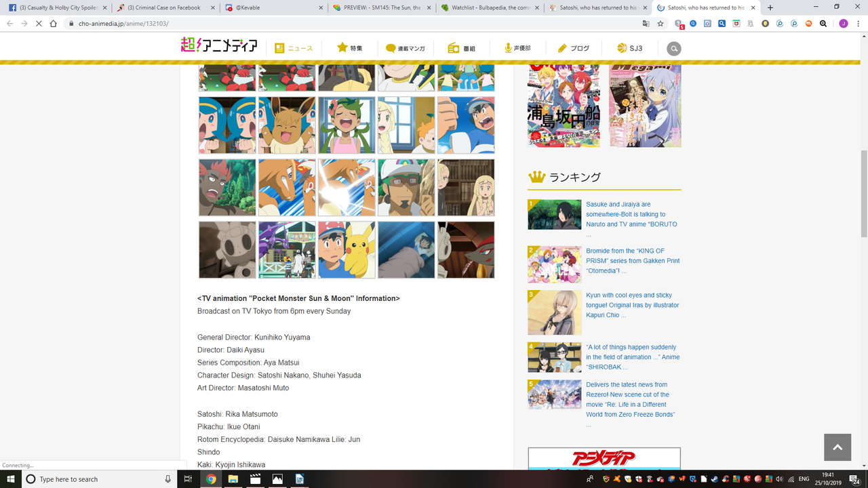
Task: Click the black magnifier extension icon
Action: pos(823,23)
